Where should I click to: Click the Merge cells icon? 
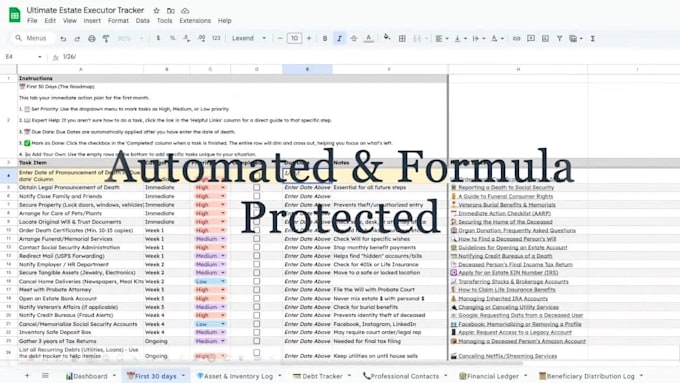tap(417, 39)
